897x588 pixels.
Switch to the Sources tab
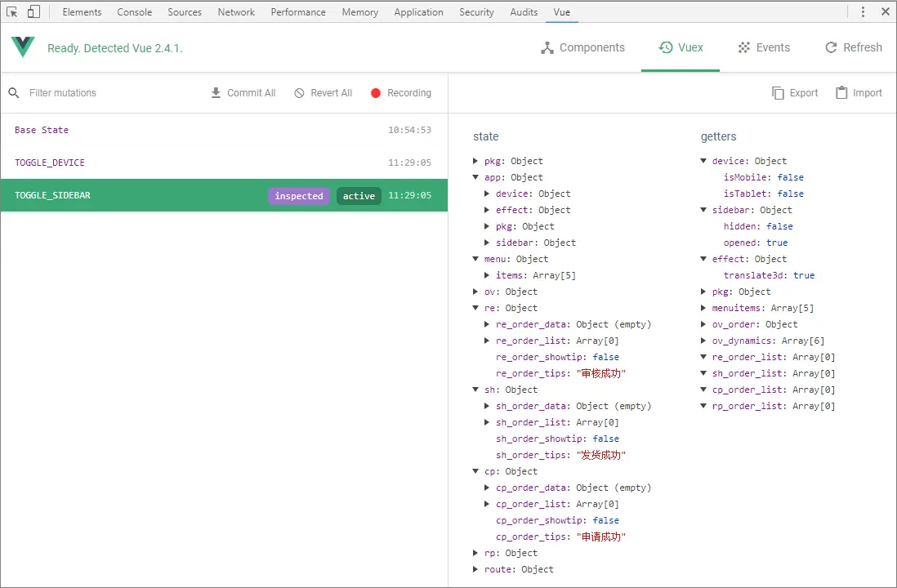coord(184,12)
